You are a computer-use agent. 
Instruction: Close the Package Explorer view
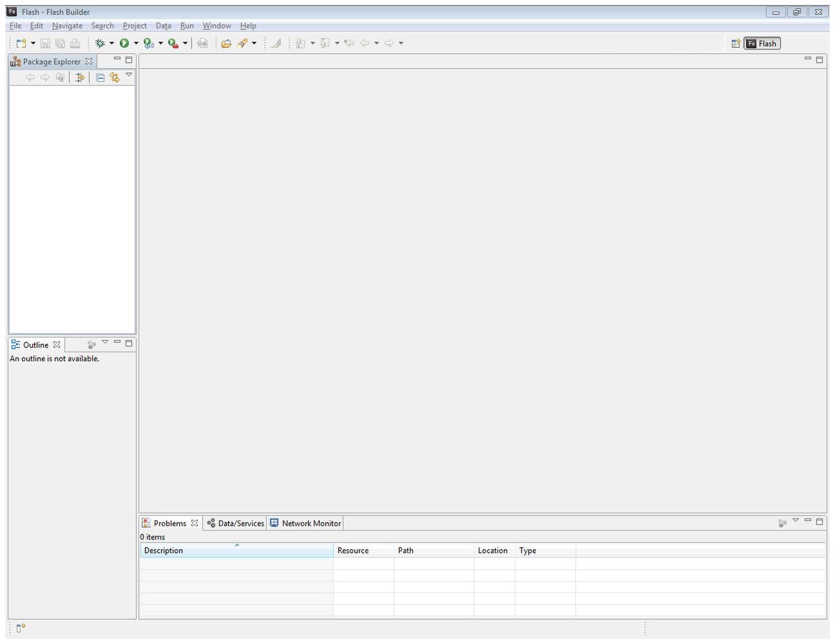click(x=89, y=62)
